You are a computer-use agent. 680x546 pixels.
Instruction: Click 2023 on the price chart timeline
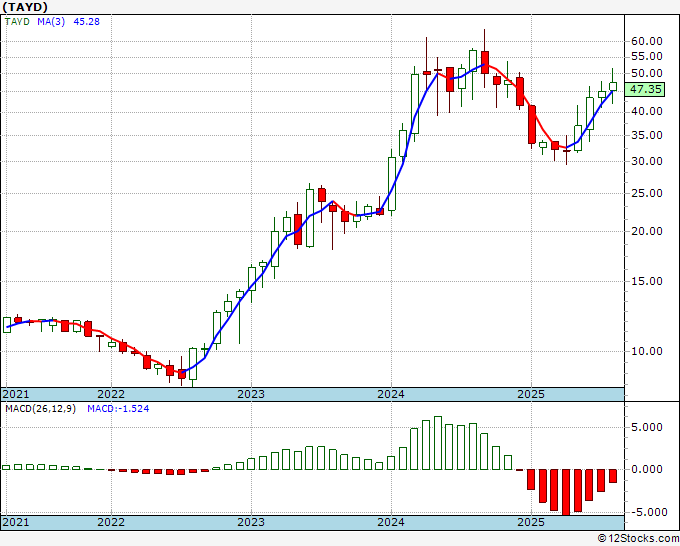pos(251,394)
